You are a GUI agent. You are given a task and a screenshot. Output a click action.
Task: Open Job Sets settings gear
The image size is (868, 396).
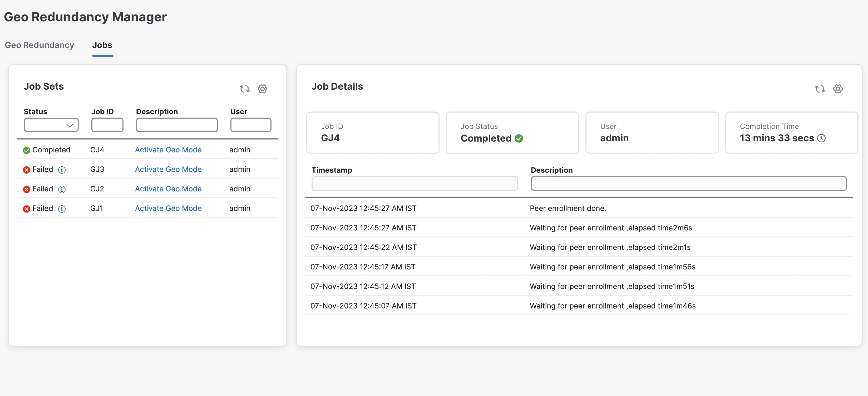pos(263,89)
